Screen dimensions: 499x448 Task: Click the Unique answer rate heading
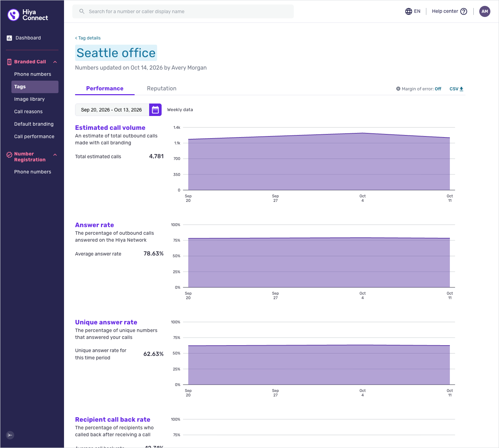pyautogui.click(x=106, y=322)
